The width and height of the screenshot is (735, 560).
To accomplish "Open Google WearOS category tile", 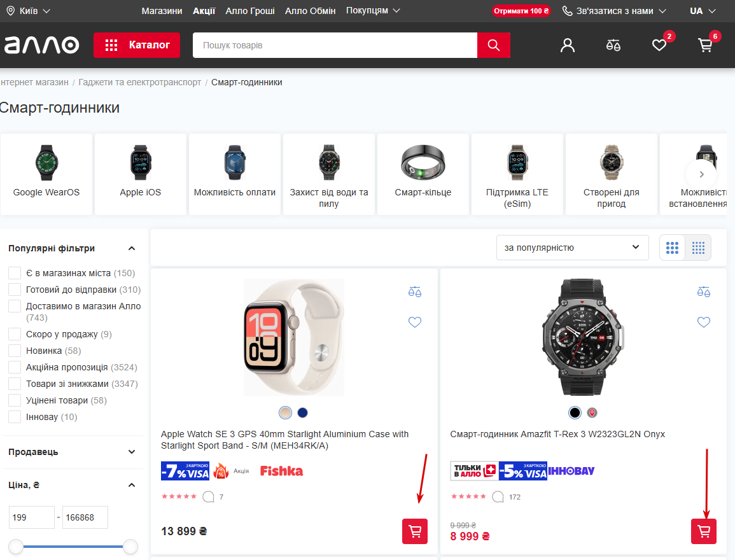I will point(46,174).
